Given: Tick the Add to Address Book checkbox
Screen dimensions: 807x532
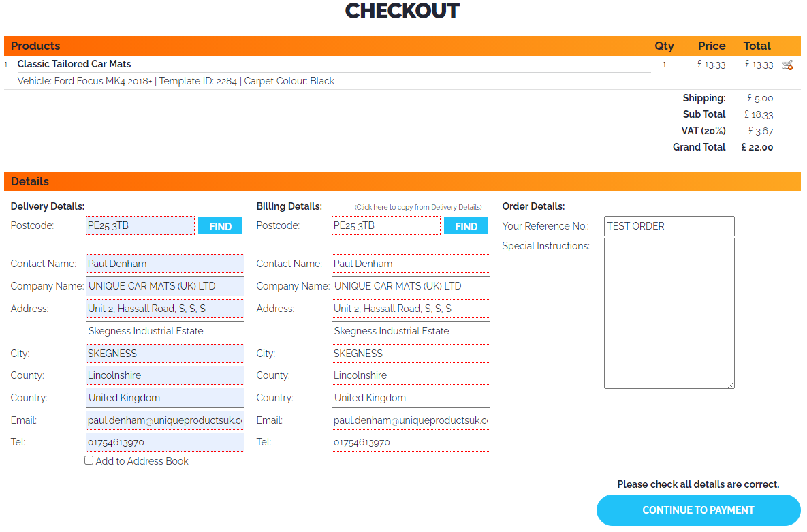Looking at the screenshot, I should click(89, 460).
